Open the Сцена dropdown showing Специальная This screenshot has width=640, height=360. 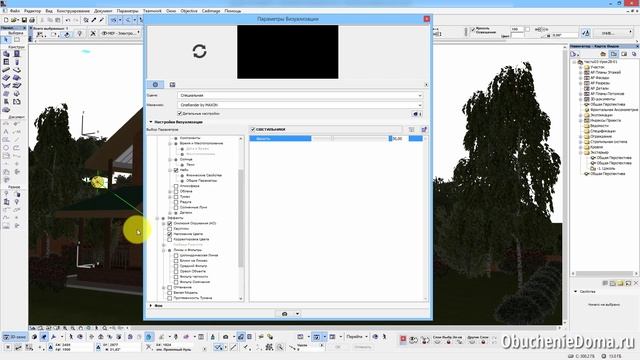click(x=300, y=95)
